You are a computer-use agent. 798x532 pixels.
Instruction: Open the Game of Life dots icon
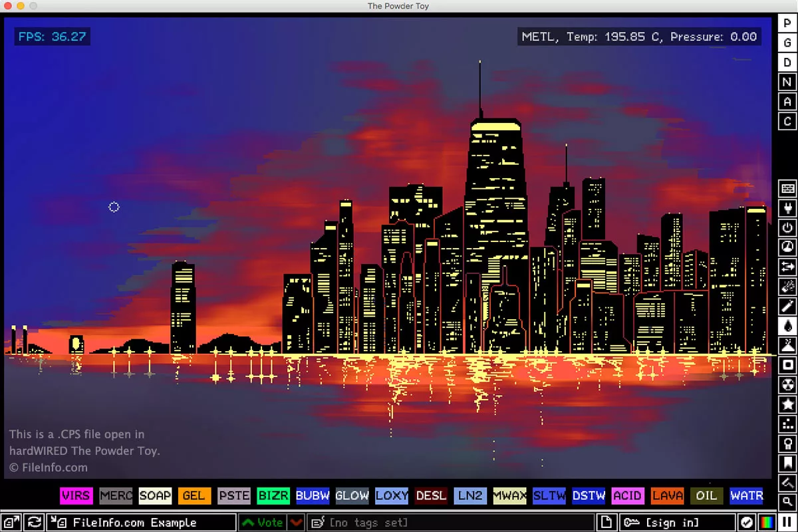[788, 424]
